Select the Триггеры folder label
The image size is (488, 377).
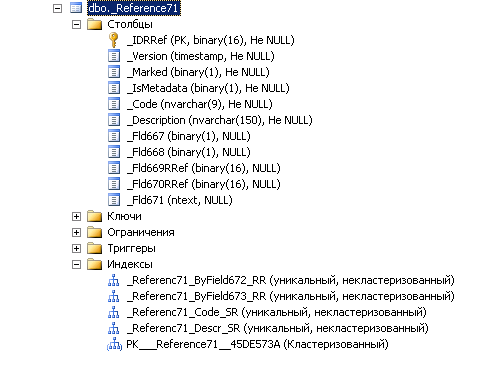131,248
